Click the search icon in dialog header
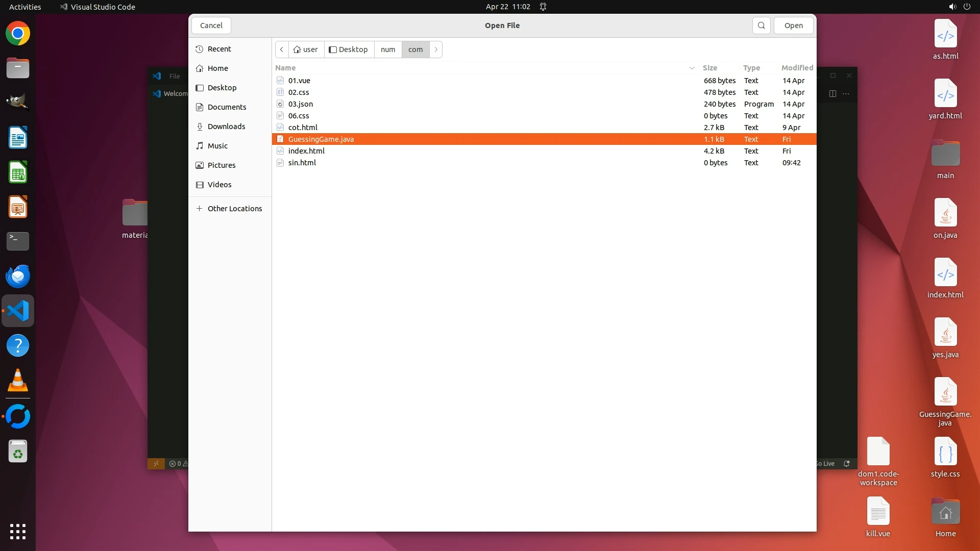This screenshot has width=980, height=551. click(x=761, y=26)
